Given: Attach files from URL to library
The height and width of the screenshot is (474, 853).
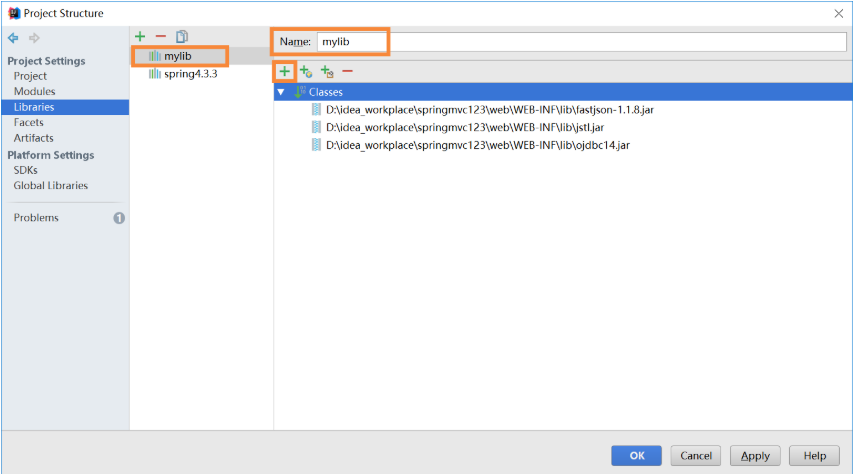Looking at the screenshot, I should (x=306, y=71).
